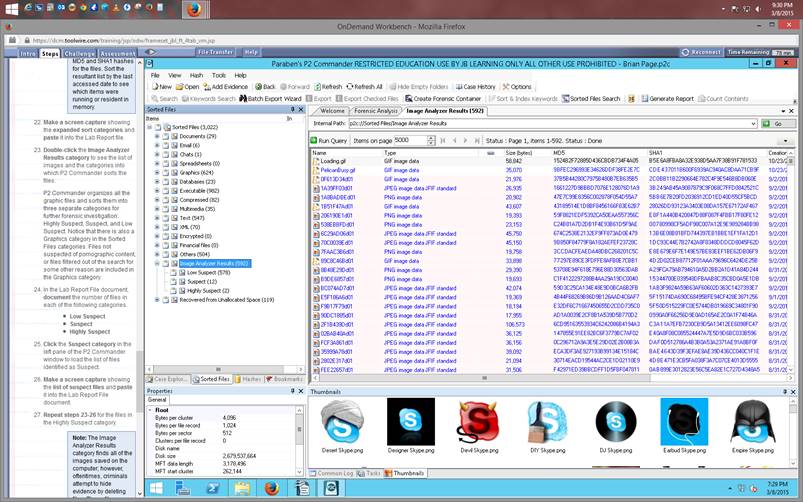This screenshot has width=803, height=502.
Task: Switch to the Bookmarks tab in left pane
Action: point(285,379)
